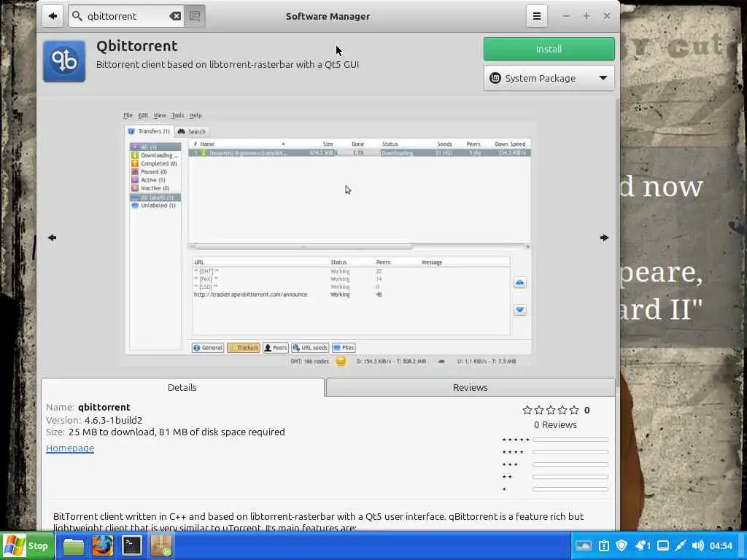
Task: Click the Software Manager search field
Action: (x=126, y=16)
